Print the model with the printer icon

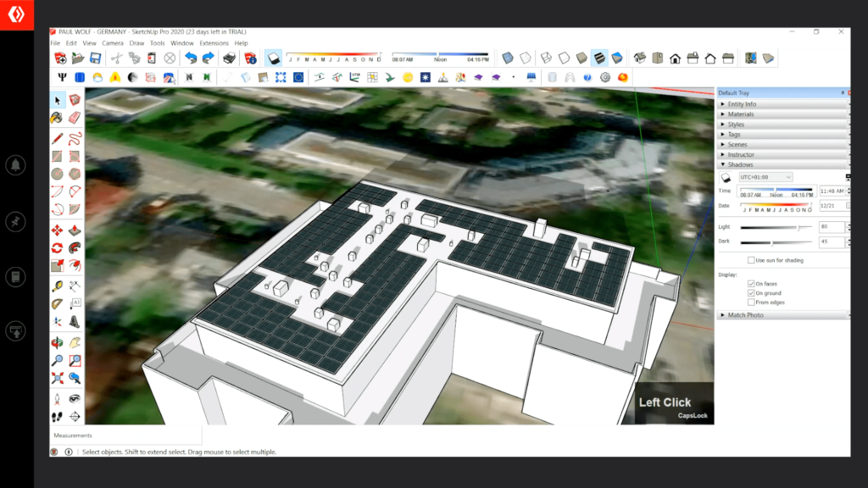point(229,58)
